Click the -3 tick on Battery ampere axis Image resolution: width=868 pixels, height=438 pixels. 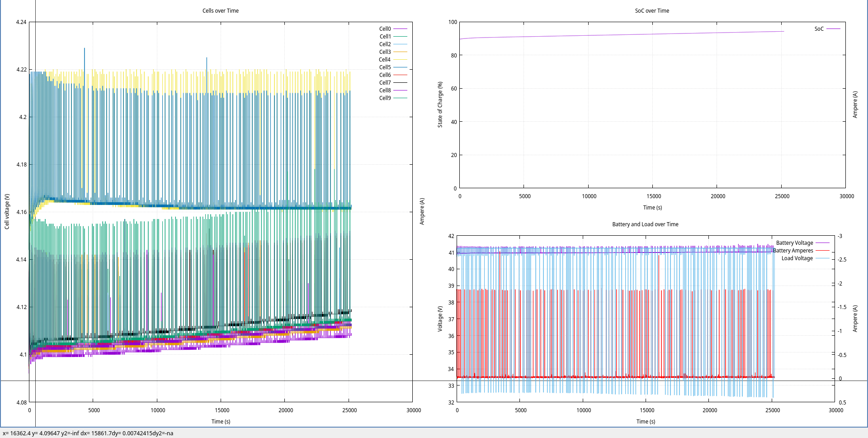pyautogui.click(x=840, y=236)
